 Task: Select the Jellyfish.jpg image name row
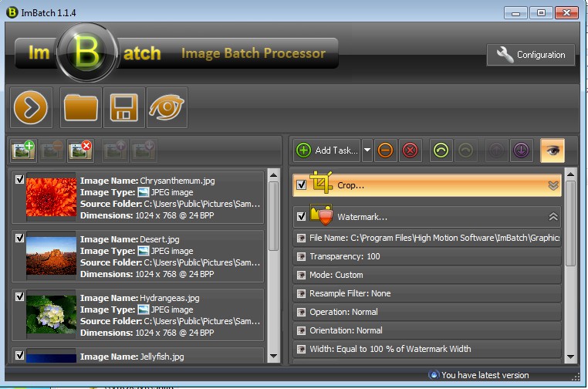coord(132,357)
